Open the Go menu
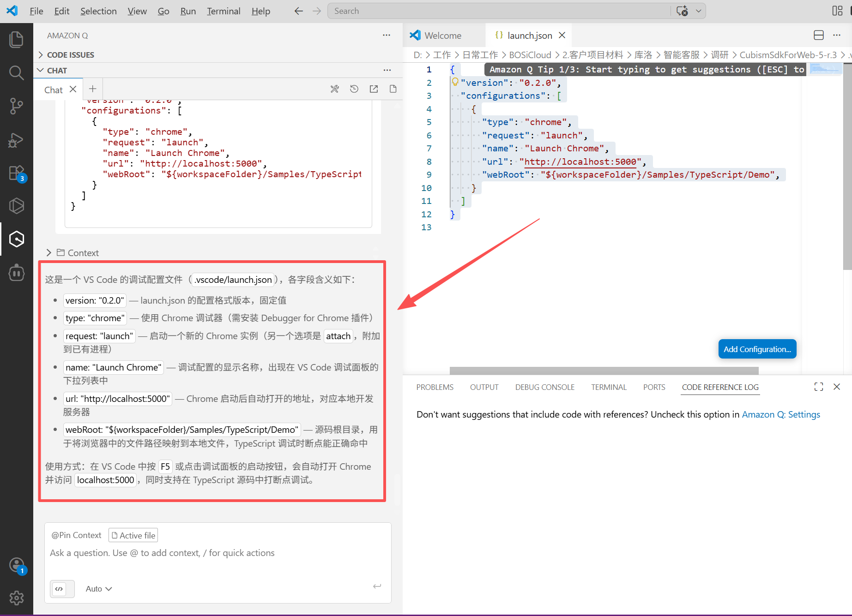 pyautogui.click(x=163, y=11)
